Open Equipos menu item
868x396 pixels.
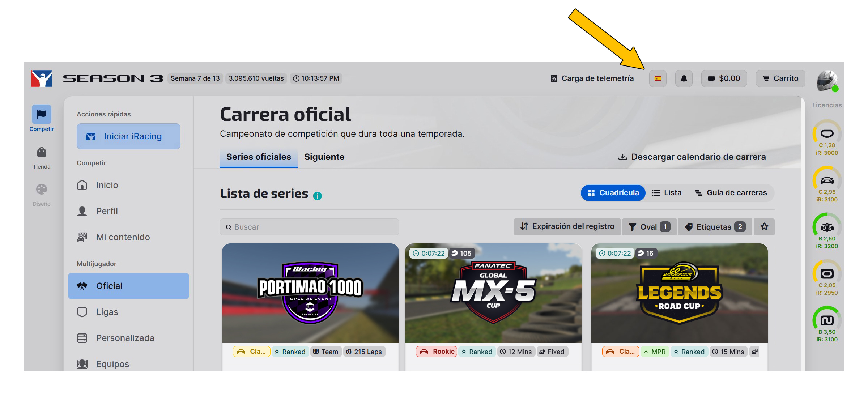(128, 363)
